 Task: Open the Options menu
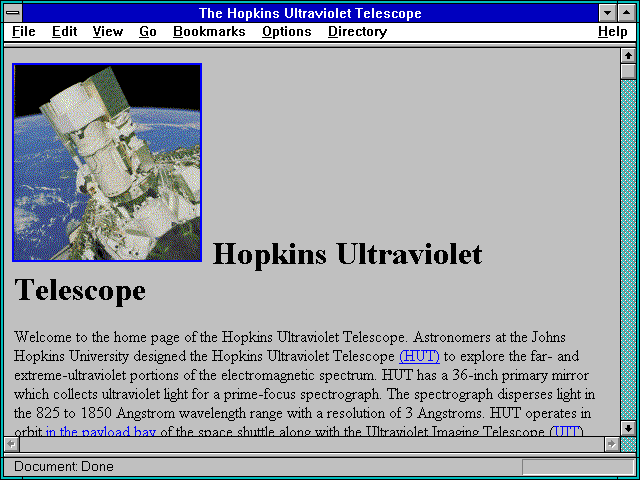pos(287,32)
